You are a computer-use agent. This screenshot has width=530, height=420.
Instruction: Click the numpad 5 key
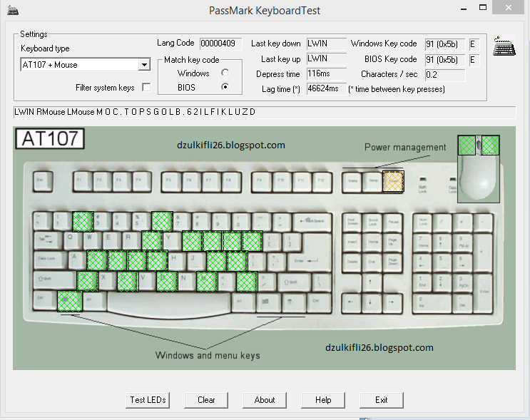click(x=443, y=262)
